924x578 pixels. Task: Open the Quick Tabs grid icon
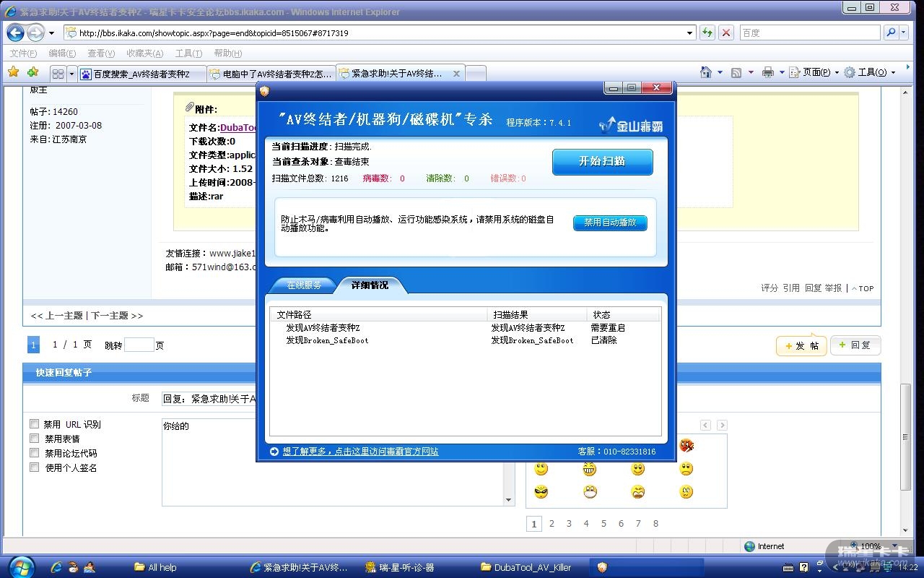pyautogui.click(x=58, y=74)
